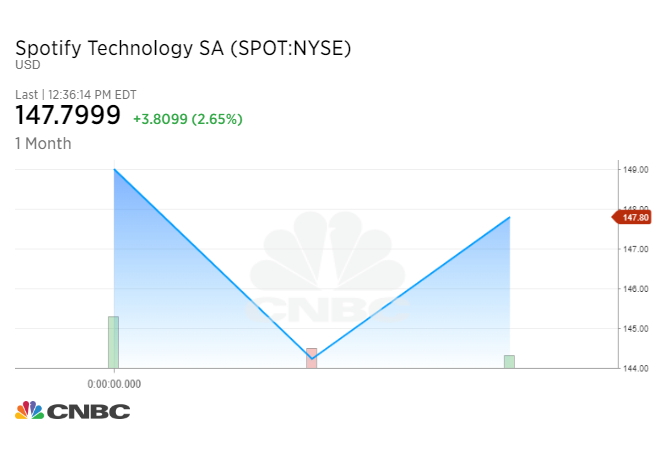Click the 0:00:00.000 time axis label
670x450 pixels.
point(114,384)
